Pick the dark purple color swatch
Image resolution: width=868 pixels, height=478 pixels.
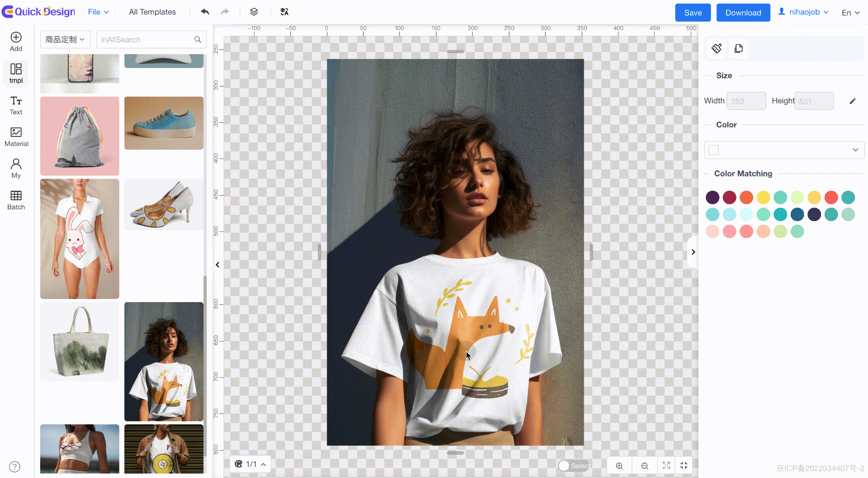pyautogui.click(x=712, y=197)
